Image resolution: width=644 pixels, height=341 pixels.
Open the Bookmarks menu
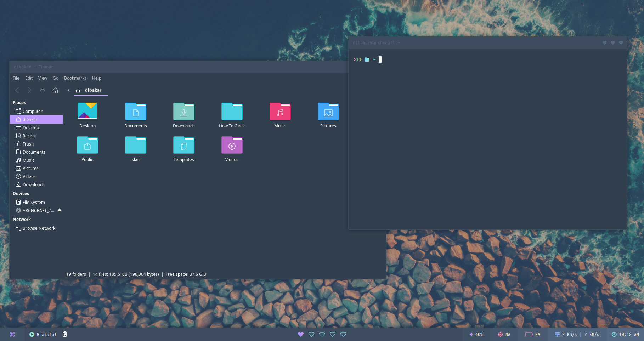point(75,78)
